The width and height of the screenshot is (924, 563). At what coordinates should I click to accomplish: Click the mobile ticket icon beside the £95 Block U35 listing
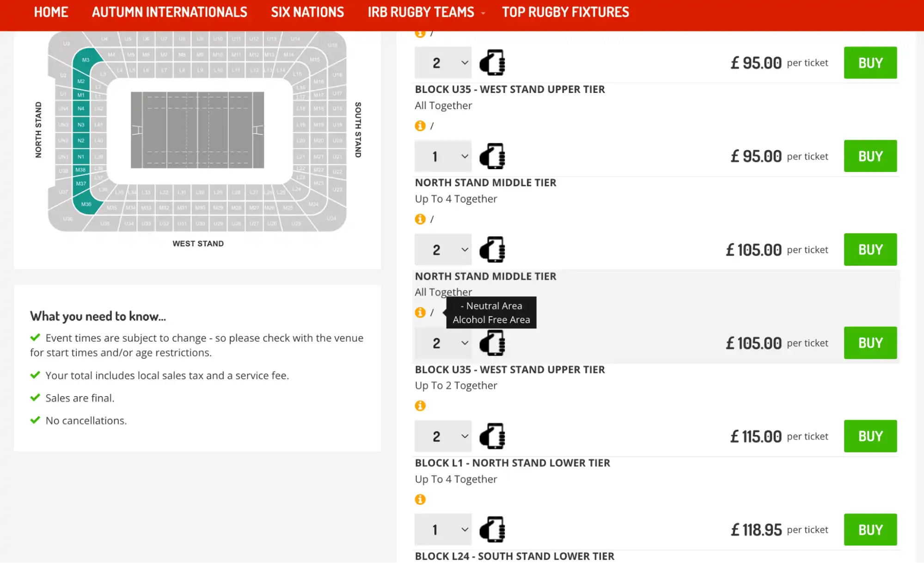492,62
